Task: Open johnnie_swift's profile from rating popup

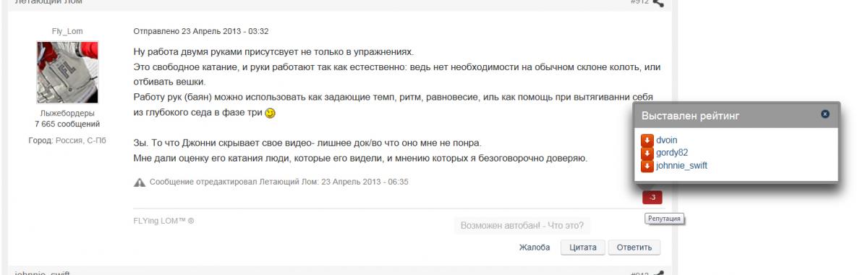Action: 682,166
